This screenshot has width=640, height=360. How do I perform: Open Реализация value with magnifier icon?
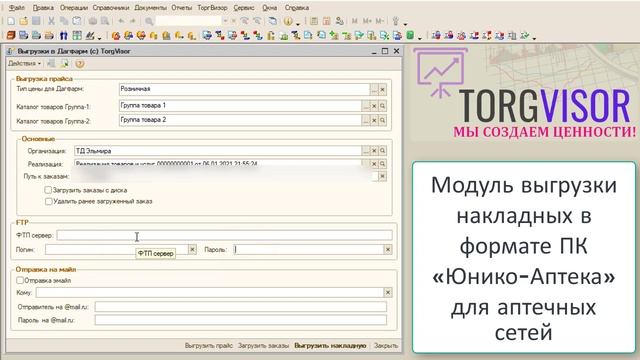382,164
